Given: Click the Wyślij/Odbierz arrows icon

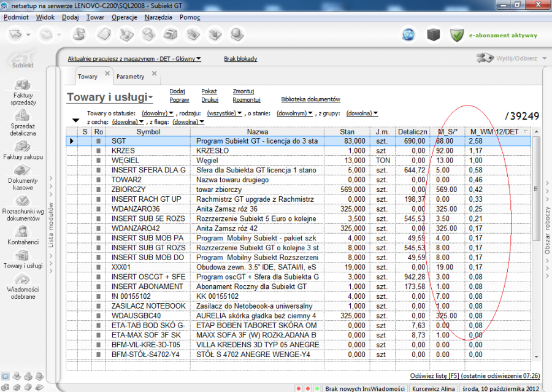Looking at the screenshot, I should [x=485, y=58].
